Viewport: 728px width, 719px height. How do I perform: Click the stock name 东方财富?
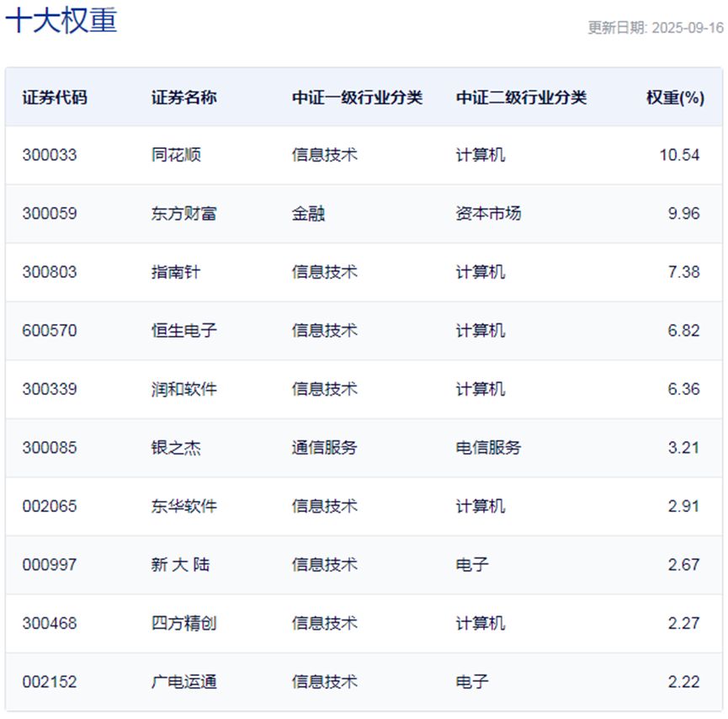[x=183, y=213]
